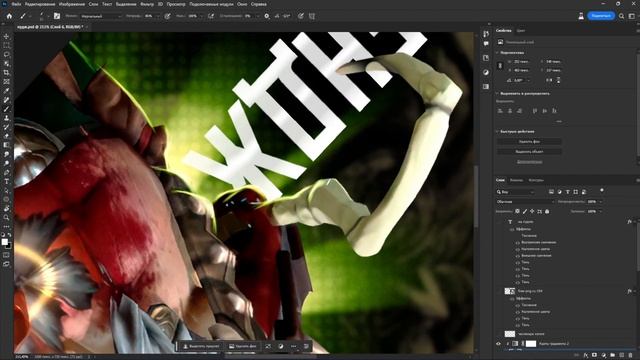This screenshot has width=640, height=360.
Task: Open the foreground color swatch
Action: tap(4, 242)
